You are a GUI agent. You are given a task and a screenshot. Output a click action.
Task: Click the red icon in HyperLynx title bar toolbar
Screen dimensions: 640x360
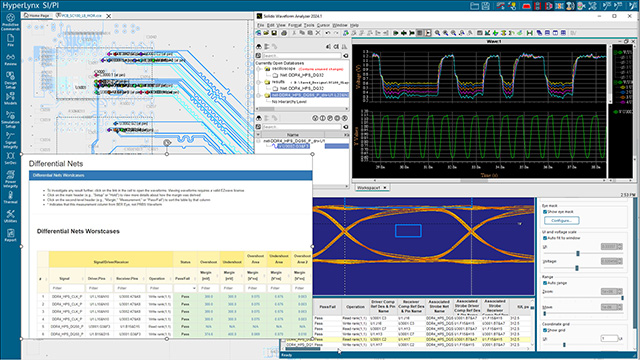[527, 6]
